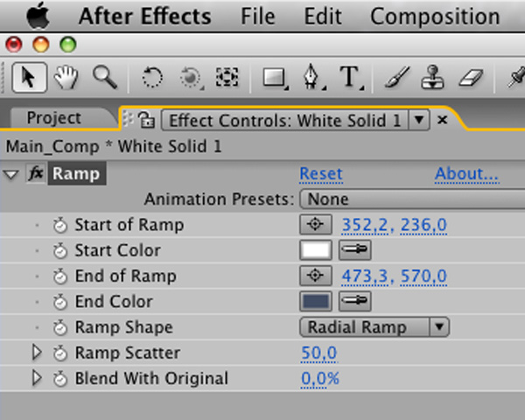Viewport: 525px width, 420px height.
Task: Open the Composition menu
Action: 434,16
